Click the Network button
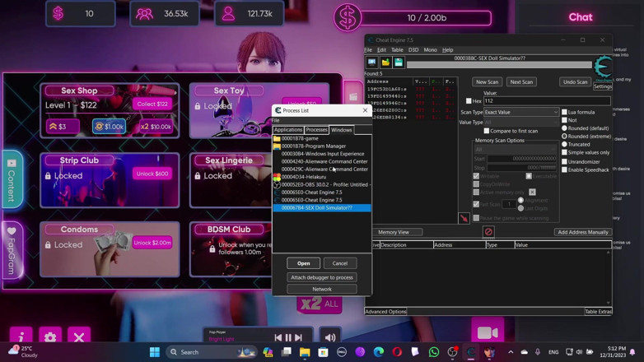644x362 pixels. [322, 289]
